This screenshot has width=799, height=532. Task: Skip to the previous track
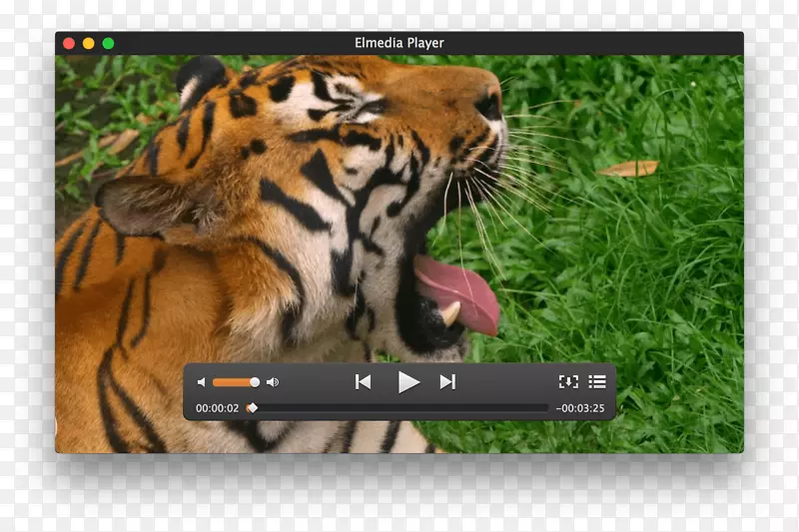(x=364, y=381)
